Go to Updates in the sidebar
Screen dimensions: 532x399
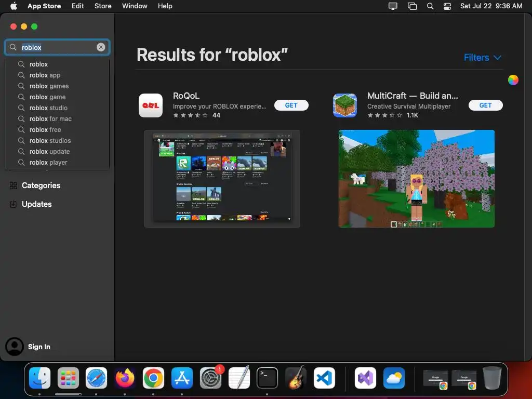tap(37, 204)
